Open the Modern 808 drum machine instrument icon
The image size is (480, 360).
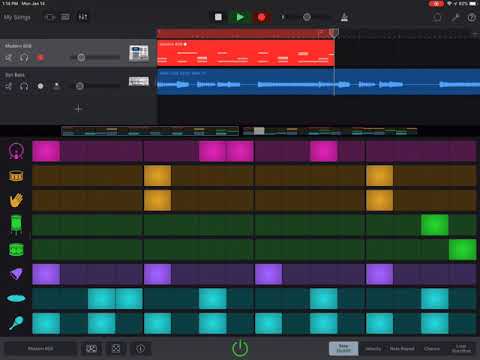pyautogui.click(x=139, y=53)
